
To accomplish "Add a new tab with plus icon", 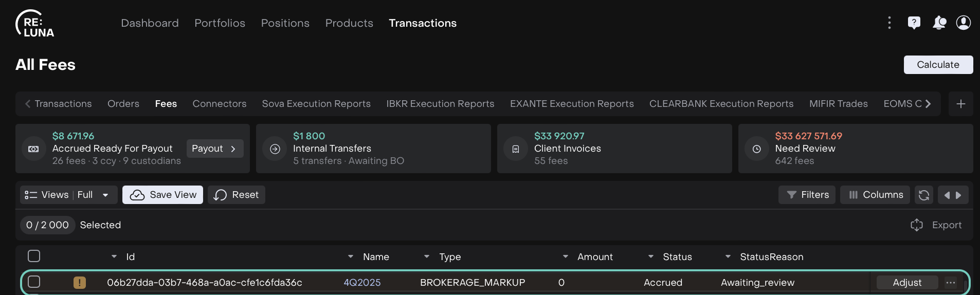I will [x=960, y=104].
